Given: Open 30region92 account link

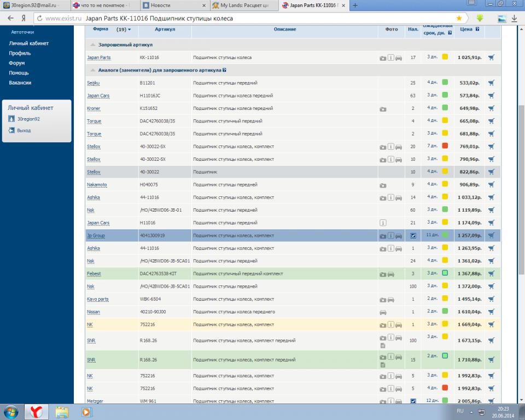Looking at the screenshot, I should pos(28,119).
